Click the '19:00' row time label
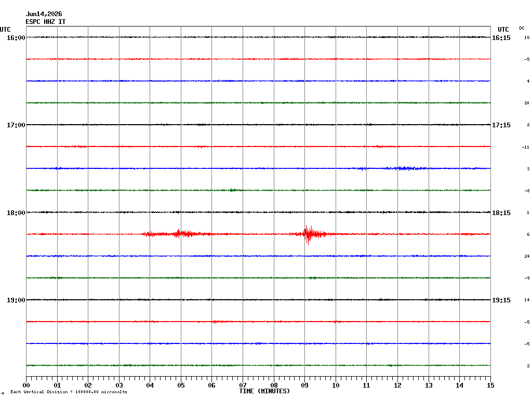This screenshot has width=532, height=399. click(x=16, y=300)
